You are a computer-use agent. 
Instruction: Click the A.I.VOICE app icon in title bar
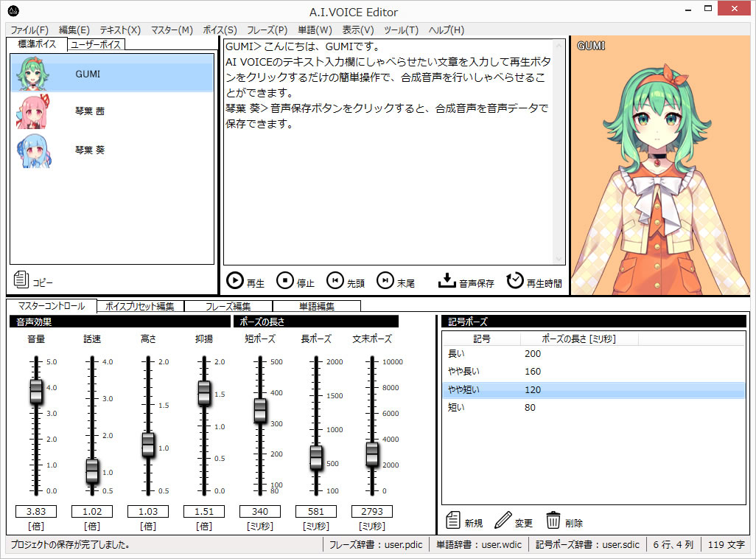point(13,10)
